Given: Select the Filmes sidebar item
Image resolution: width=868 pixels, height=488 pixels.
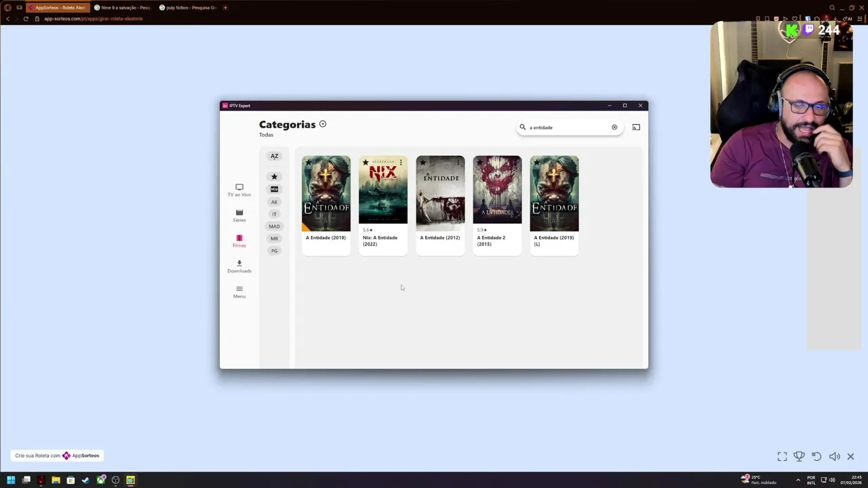Looking at the screenshot, I should coord(239,241).
